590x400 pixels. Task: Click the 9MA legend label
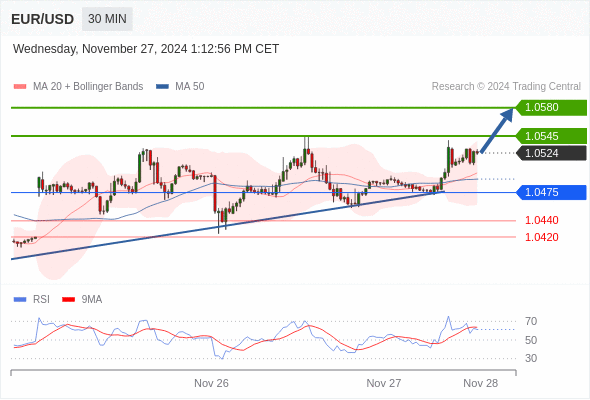pos(92,300)
